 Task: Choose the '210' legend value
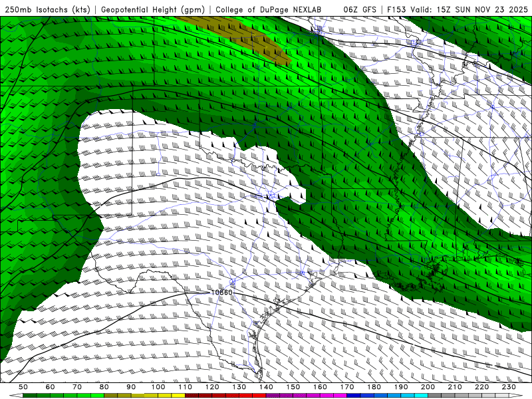455,387
